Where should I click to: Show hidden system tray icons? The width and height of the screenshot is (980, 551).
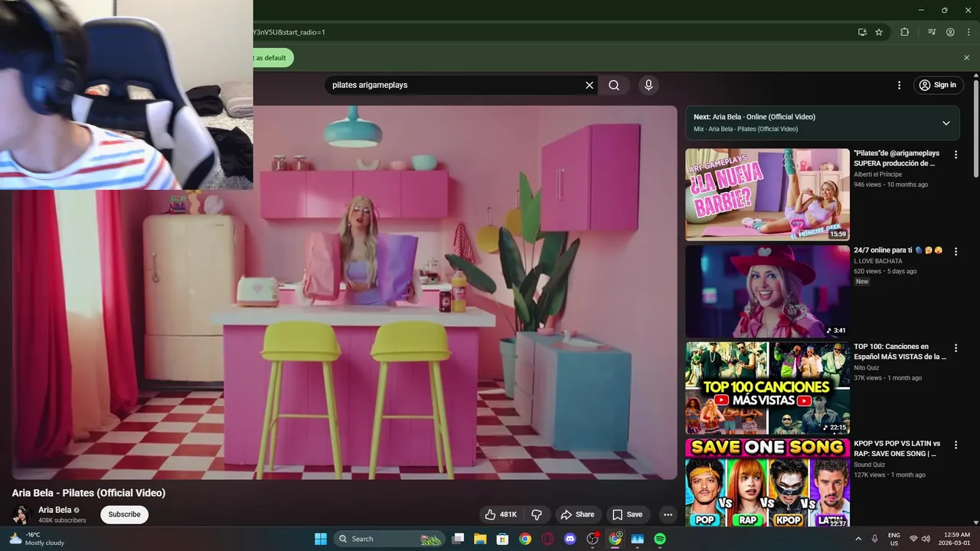[858, 539]
